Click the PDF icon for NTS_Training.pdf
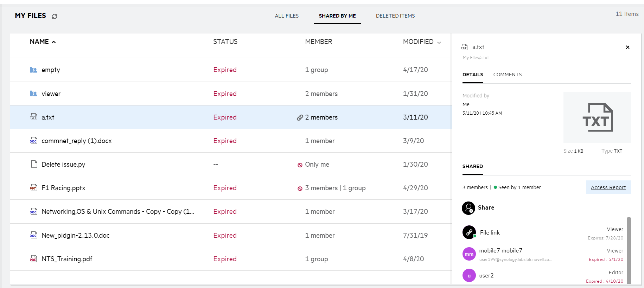The image size is (644, 288). click(33, 259)
